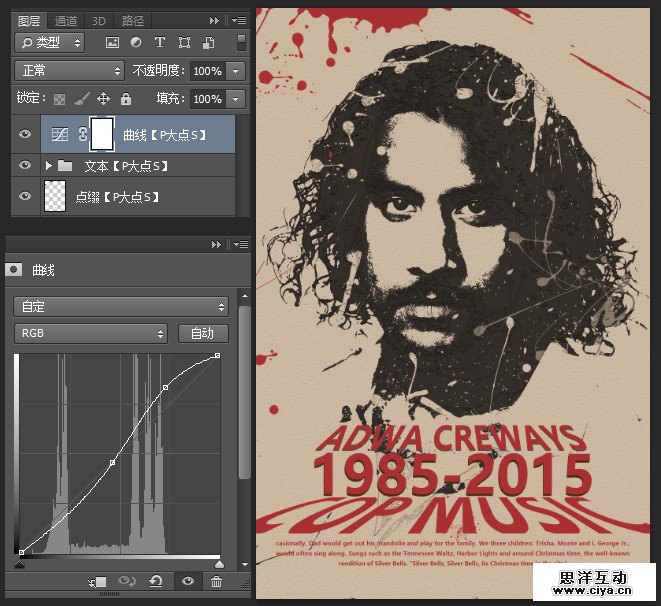Click the curves adjustment icon on 曲线 layer
This screenshot has height=606, width=661.
pos(59,134)
